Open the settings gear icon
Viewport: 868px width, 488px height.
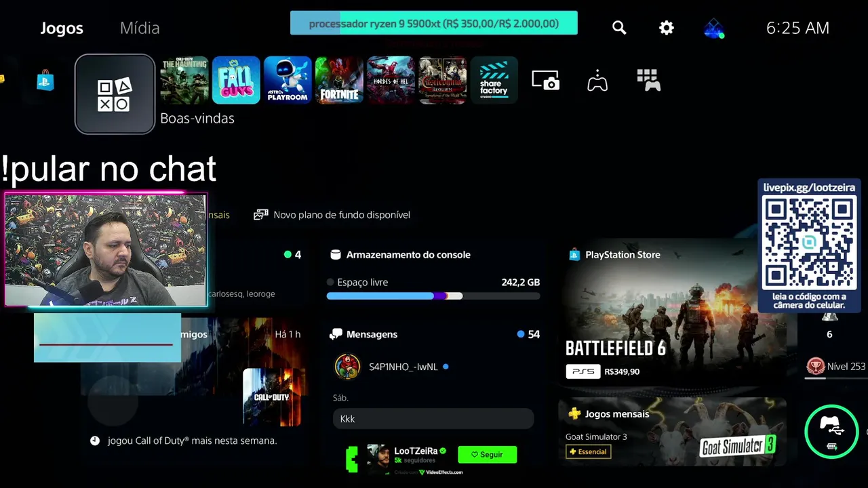[x=667, y=28]
